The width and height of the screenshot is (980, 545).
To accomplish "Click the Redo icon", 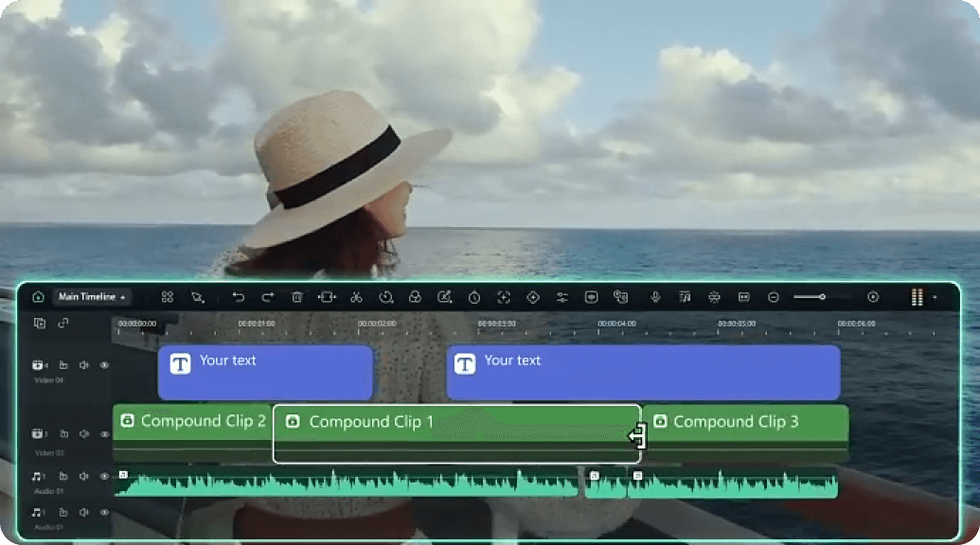I will coord(268,297).
